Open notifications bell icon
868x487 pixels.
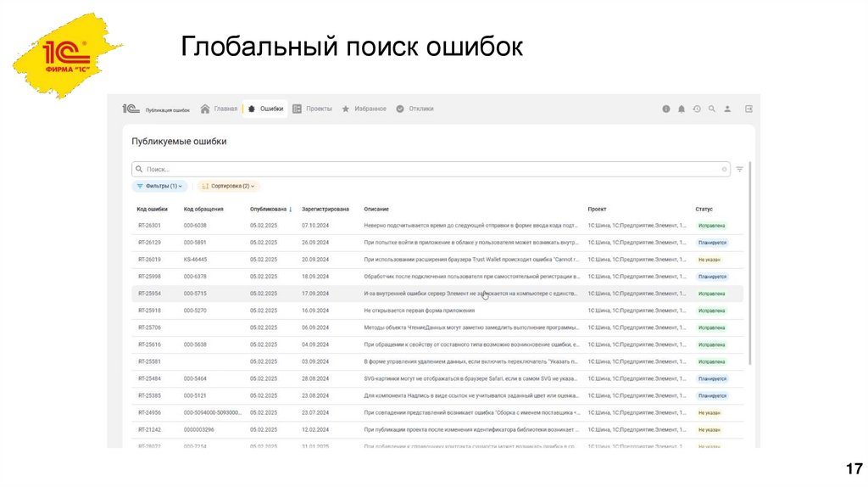click(682, 109)
